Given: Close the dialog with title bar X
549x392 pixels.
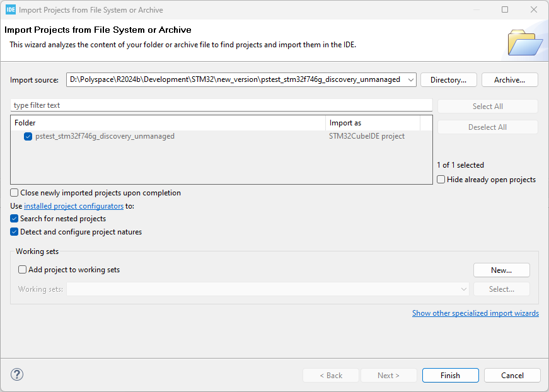Looking at the screenshot, I should click(534, 9).
